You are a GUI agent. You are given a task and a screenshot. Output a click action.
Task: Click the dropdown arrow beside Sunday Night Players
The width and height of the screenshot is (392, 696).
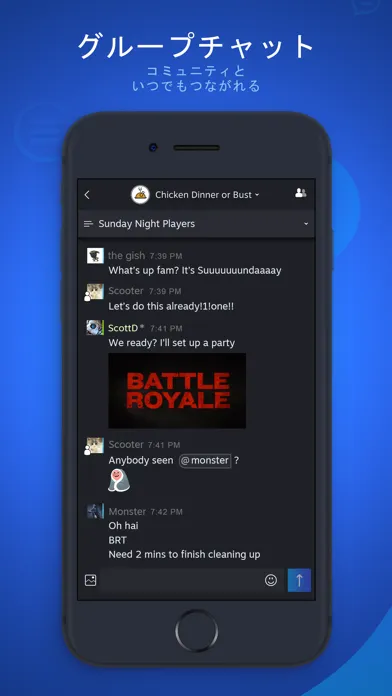(306, 224)
